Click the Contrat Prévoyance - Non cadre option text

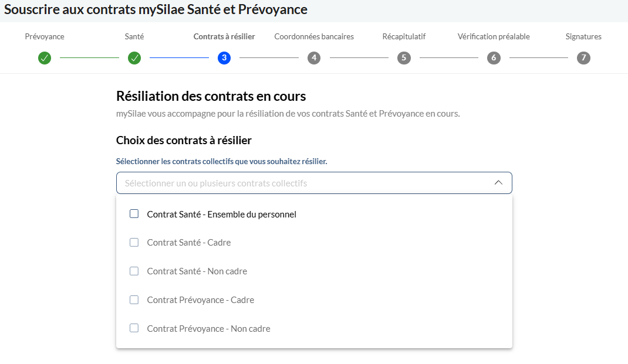click(209, 329)
